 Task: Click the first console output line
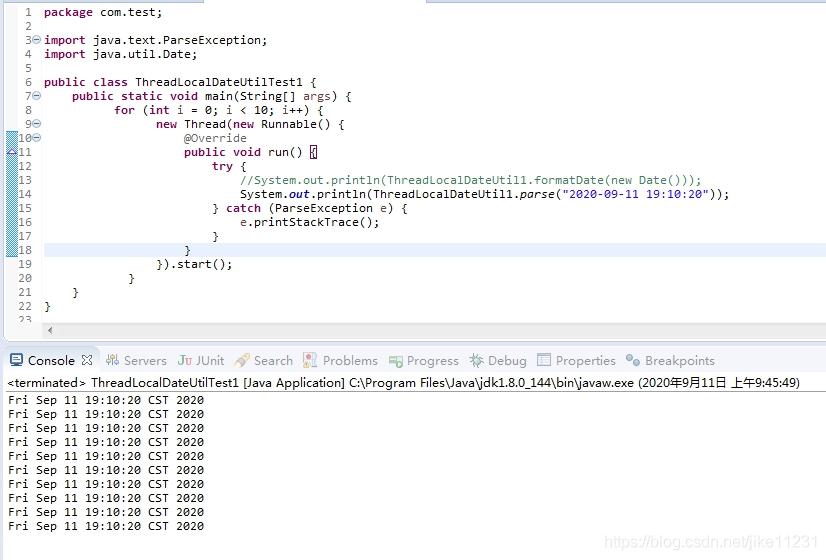pos(106,400)
